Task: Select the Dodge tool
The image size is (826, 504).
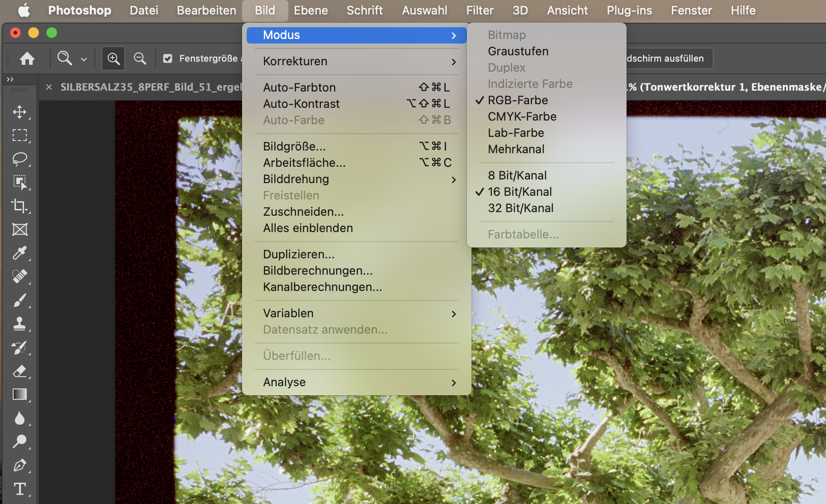Action: pyautogui.click(x=19, y=441)
